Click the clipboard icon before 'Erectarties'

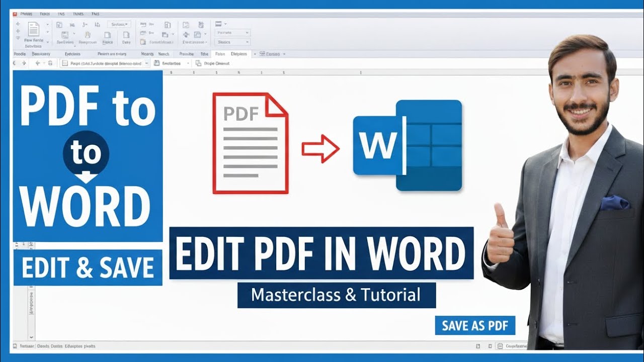click(x=156, y=63)
